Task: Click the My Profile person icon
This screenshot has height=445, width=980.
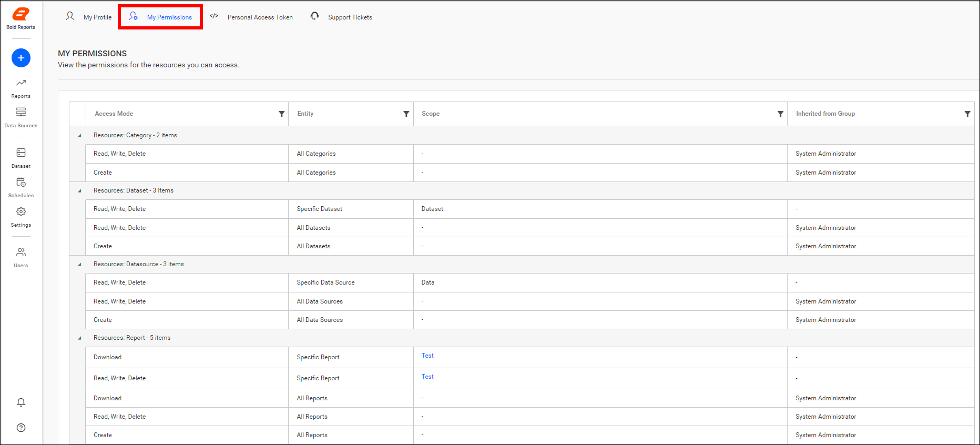Action: click(x=70, y=16)
